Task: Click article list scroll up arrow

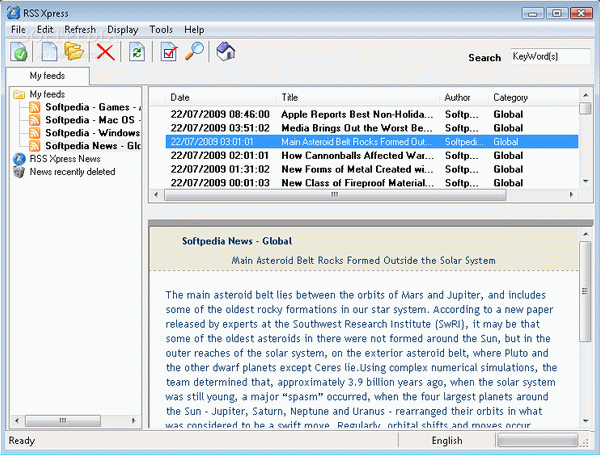Action: 585,95
